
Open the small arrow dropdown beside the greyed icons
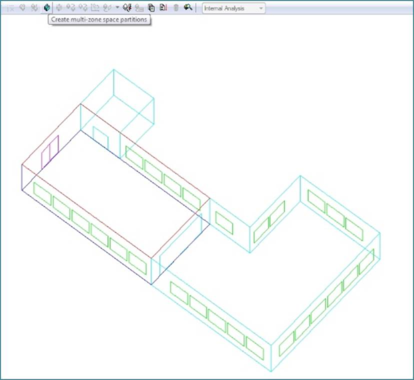tap(117, 7)
